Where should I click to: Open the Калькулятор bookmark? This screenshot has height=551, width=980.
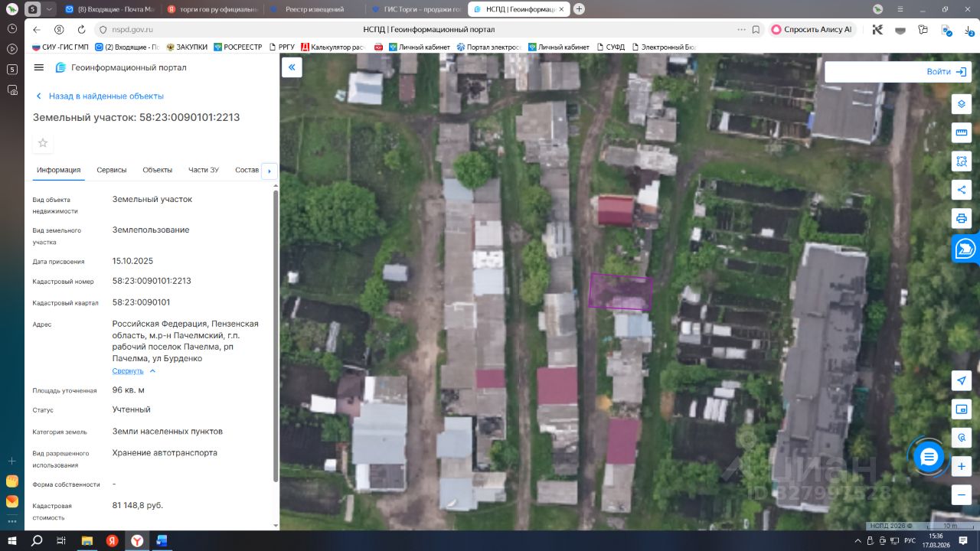(332, 47)
